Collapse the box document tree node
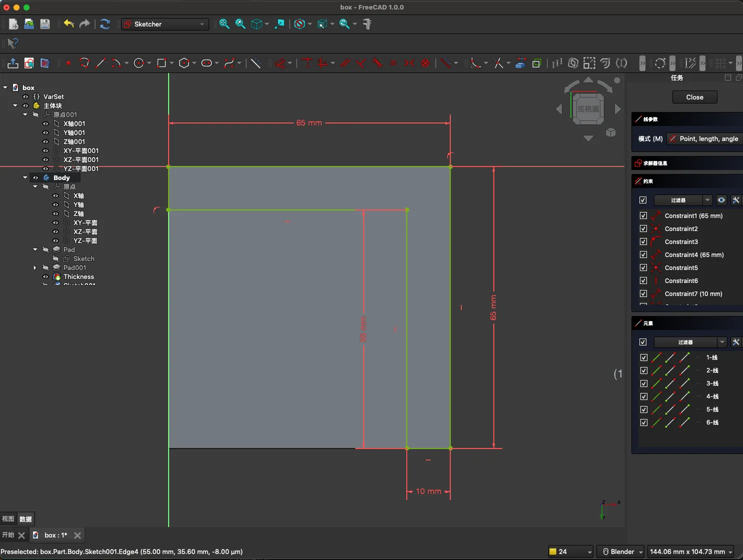Screen dimensions: 743x560 tap(5, 87)
